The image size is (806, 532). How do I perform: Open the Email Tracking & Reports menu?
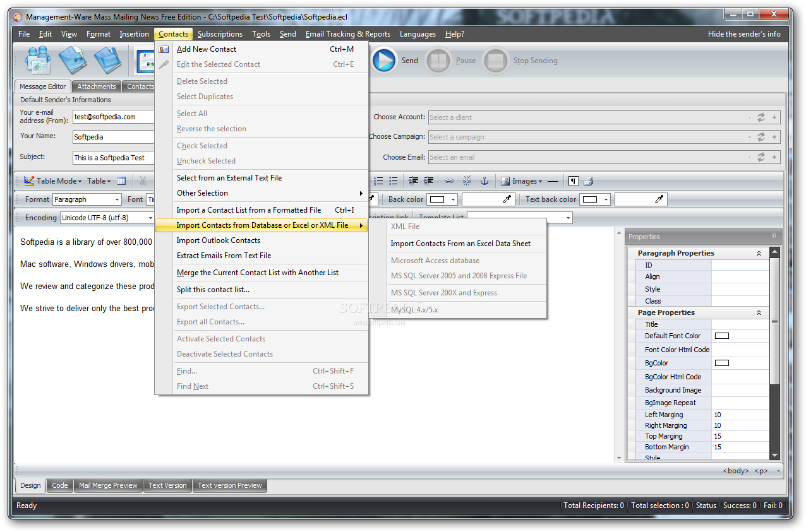click(x=348, y=34)
